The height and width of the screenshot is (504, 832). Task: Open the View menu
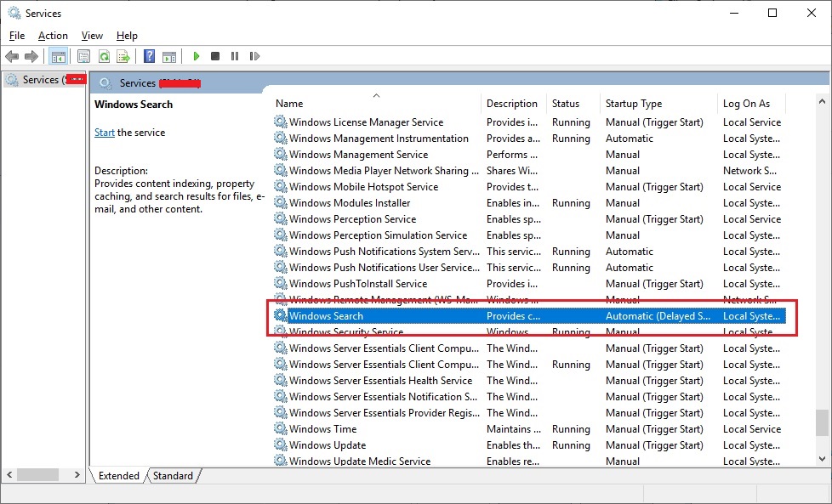[x=92, y=36]
